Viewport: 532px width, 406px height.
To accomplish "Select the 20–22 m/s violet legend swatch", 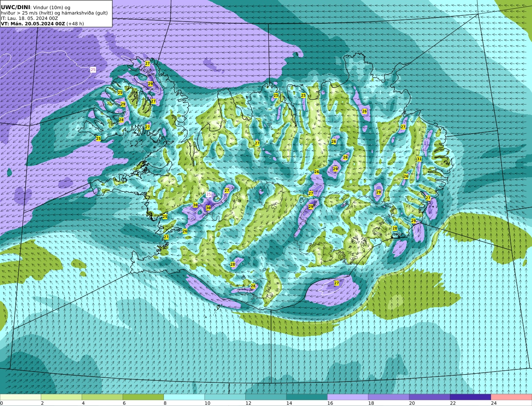I will 430,397.
